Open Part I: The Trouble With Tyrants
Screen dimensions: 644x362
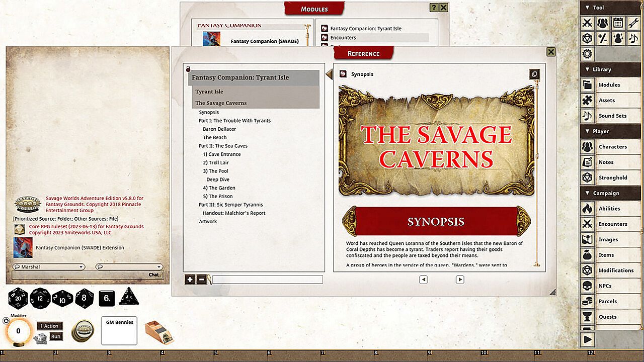[x=234, y=121]
